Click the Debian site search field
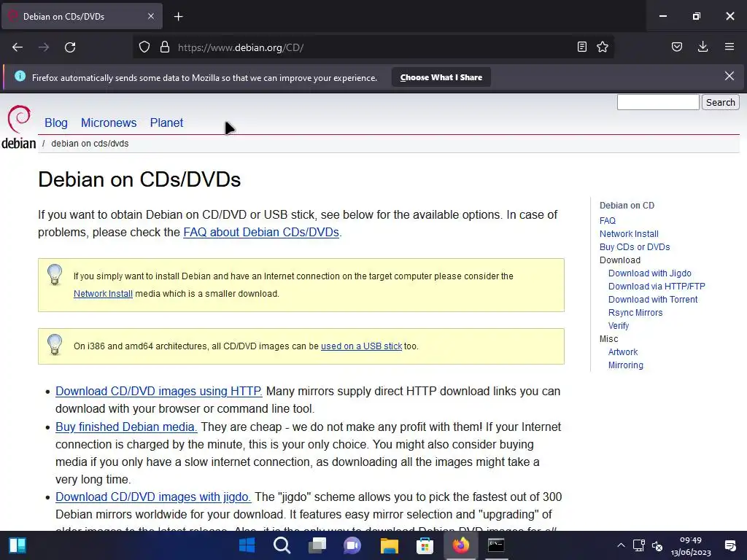Image resolution: width=747 pixels, height=560 pixels. (x=658, y=102)
